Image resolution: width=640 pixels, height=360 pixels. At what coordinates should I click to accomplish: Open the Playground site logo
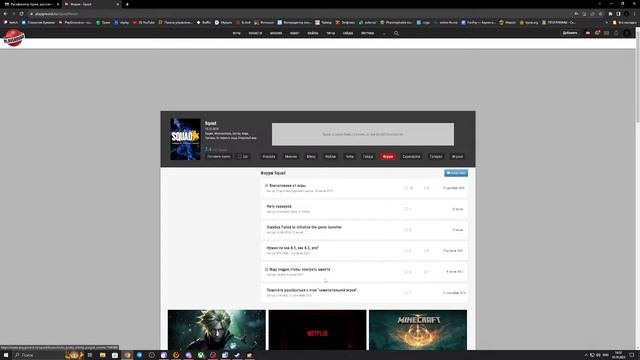pos(14,38)
